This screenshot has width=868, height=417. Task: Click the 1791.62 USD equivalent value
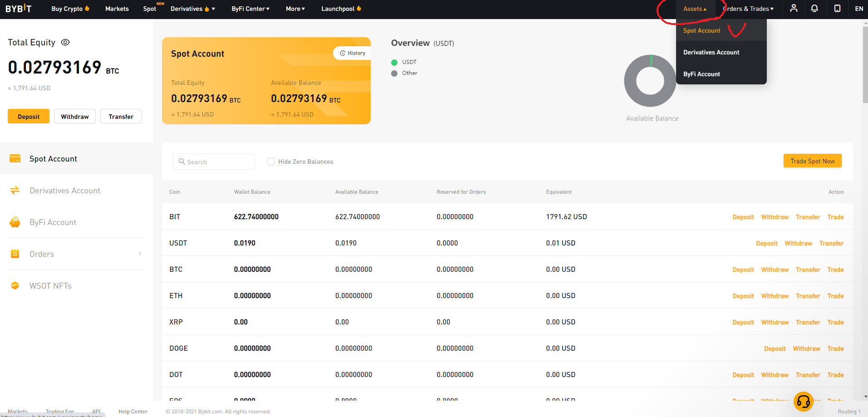pos(566,217)
